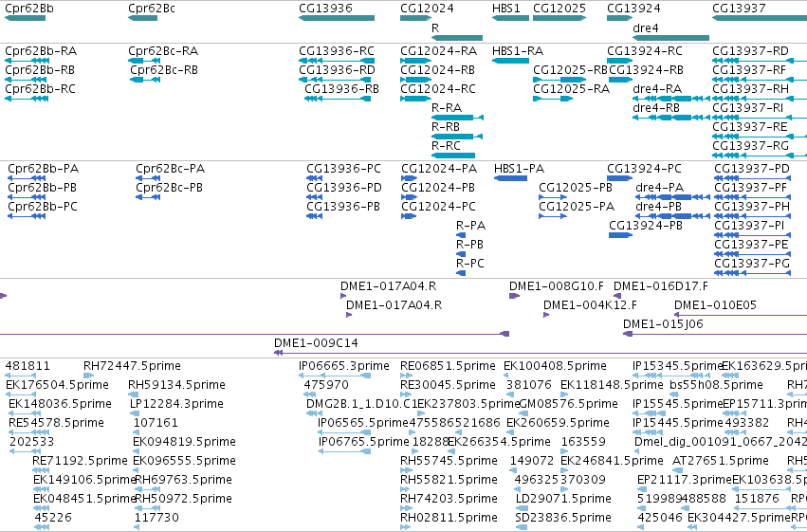Select the CG13924 gene label
807x532 pixels.
[x=633, y=9]
